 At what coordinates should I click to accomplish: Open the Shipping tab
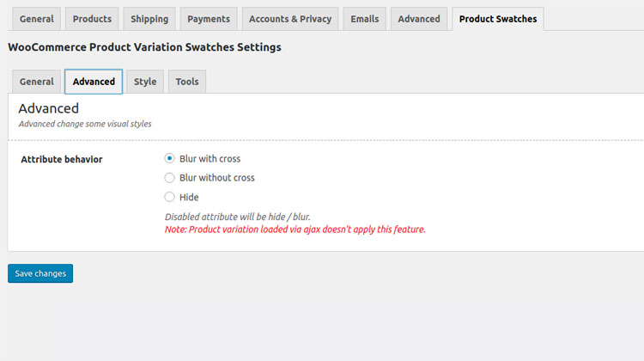149,19
